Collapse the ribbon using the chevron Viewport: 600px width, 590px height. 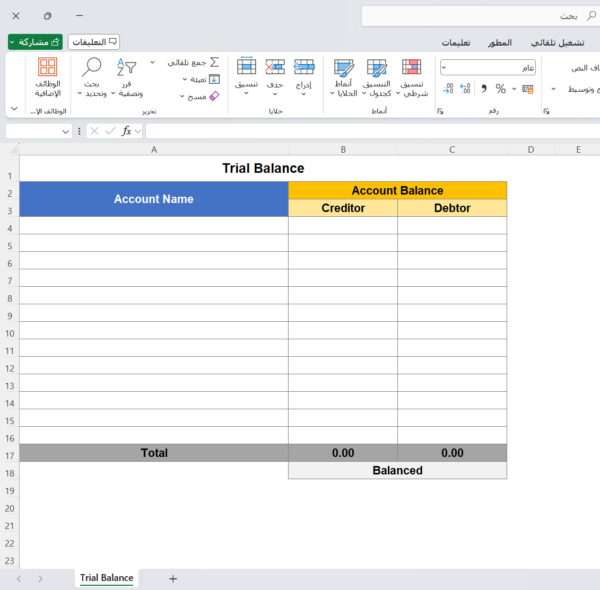click(x=14, y=108)
